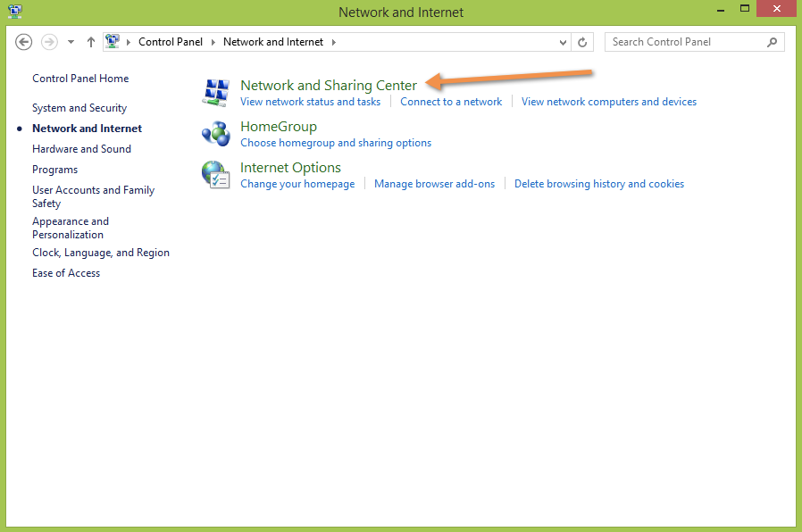Screen dimensions: 802x532
Task: Click the address bar Control Panel icon
Action: [x=113, y=42]
